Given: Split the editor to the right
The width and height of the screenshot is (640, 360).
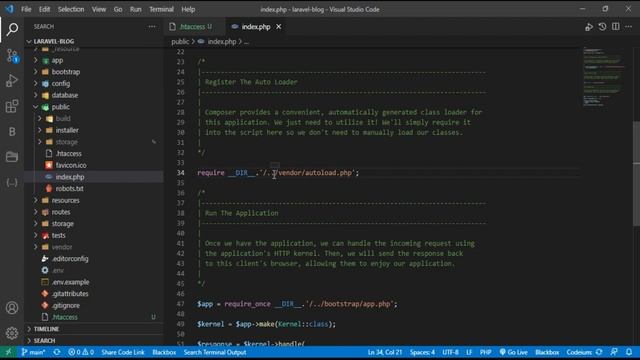Looking at the screenshot, I should [616, 27].
